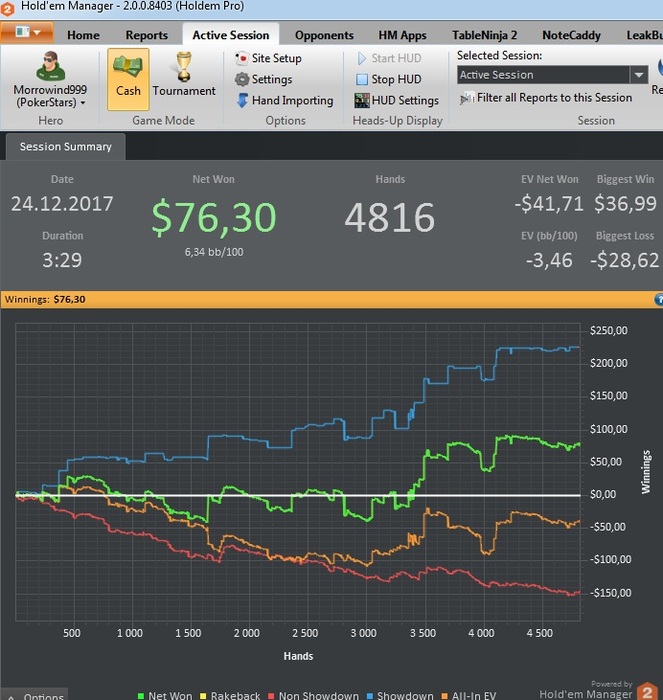Toggle the Showdown blue legend swatch
The image size is (663, 700).
point(370,696)
